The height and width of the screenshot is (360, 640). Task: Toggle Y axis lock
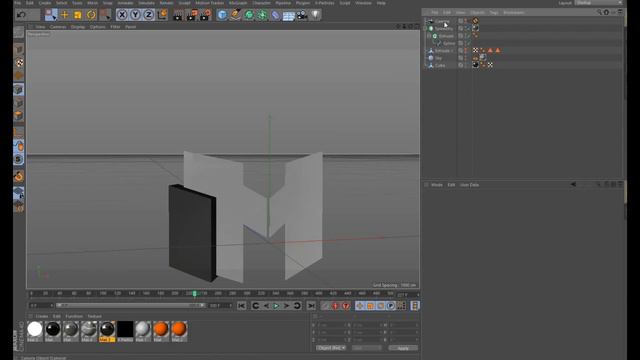coord(135,15)
